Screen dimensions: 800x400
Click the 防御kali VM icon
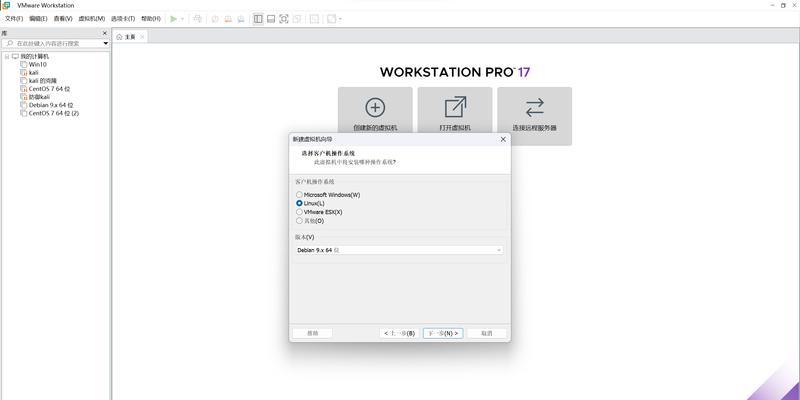coord(23,97)
